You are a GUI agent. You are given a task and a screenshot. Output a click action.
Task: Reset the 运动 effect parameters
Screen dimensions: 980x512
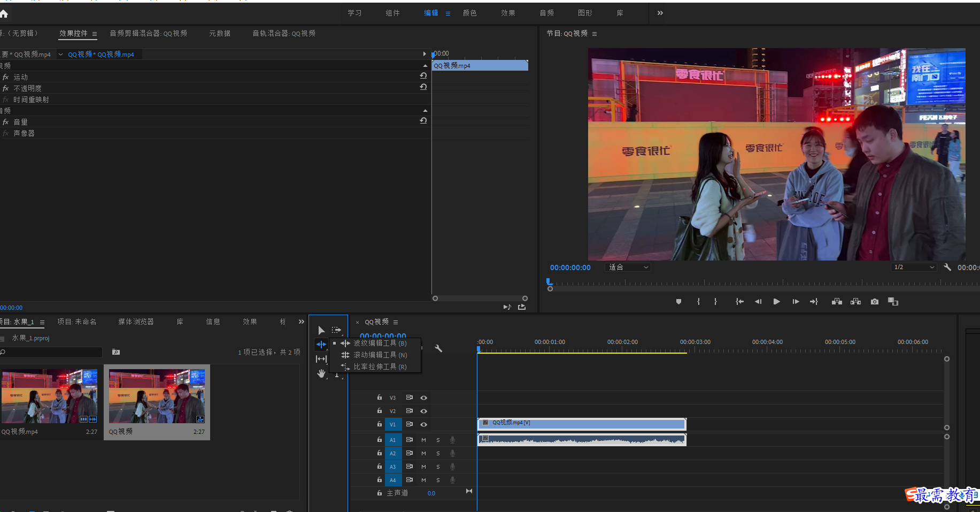423,75
